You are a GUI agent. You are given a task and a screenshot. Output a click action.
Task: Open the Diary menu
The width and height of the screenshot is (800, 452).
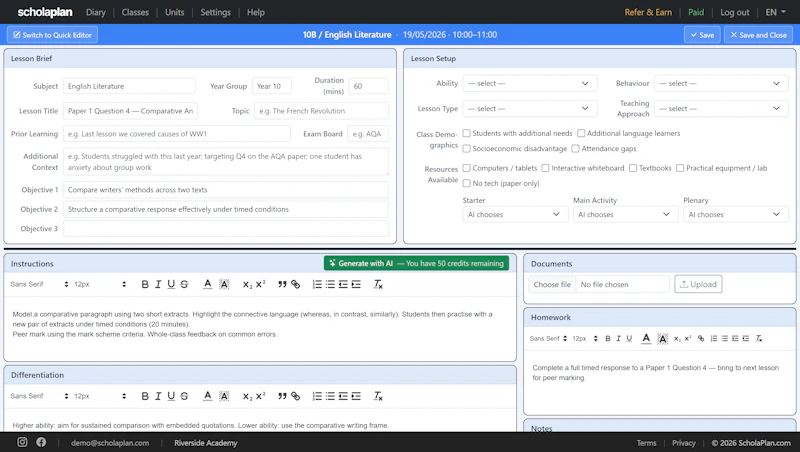coord(95,12)
